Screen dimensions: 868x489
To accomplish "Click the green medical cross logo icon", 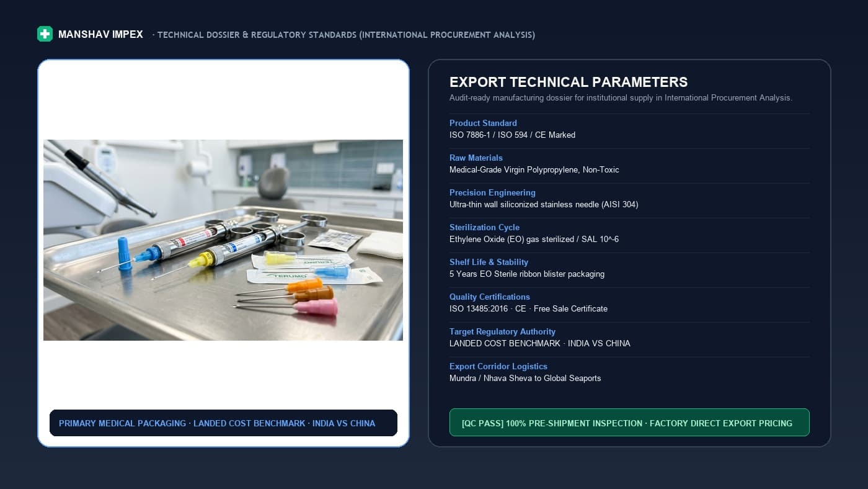I will 45,34.
